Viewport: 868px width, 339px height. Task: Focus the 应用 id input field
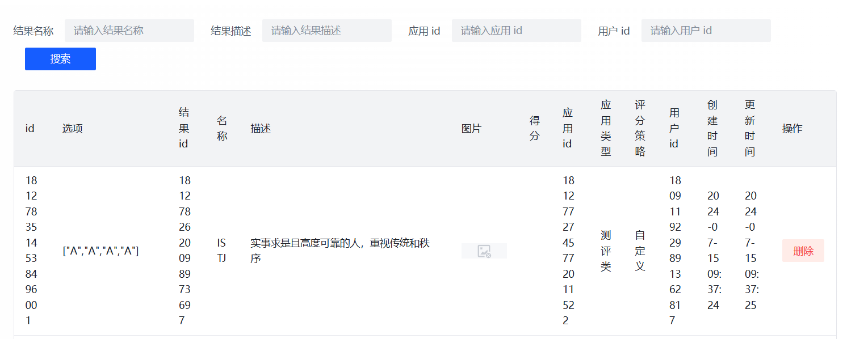click(517, 31)
